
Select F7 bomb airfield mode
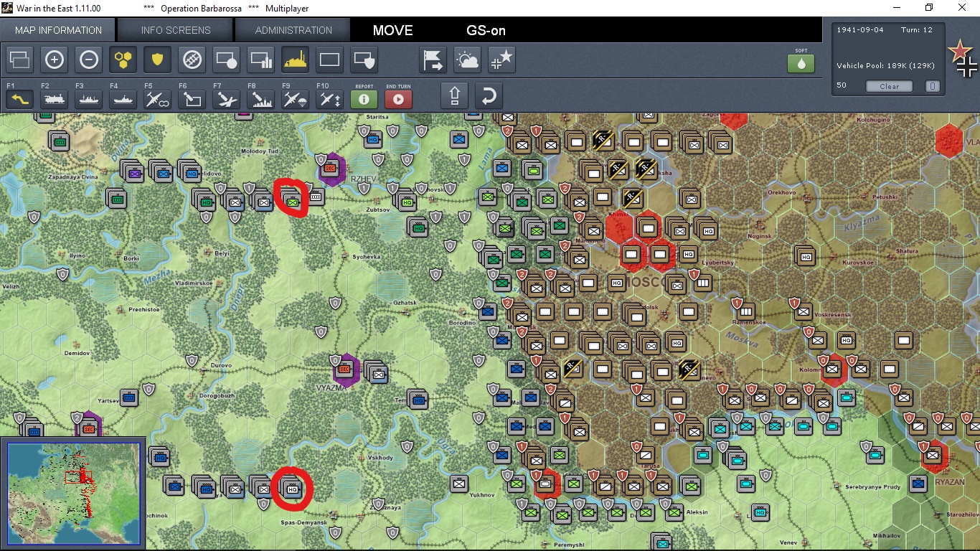click(x=226, y=99)
